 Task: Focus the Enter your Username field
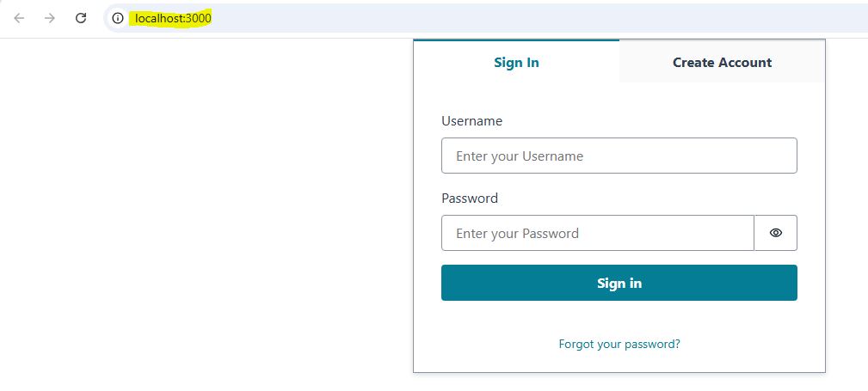coord(619,156)
